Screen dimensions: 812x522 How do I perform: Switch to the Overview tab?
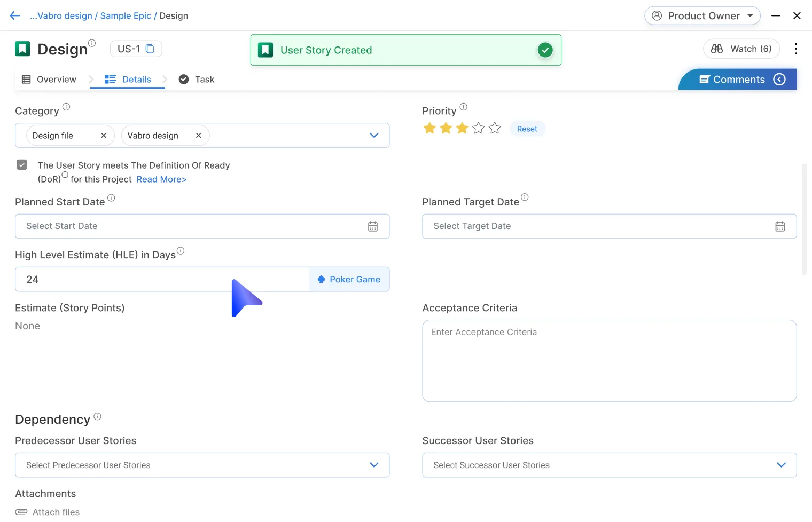click(x=49, y=80)
